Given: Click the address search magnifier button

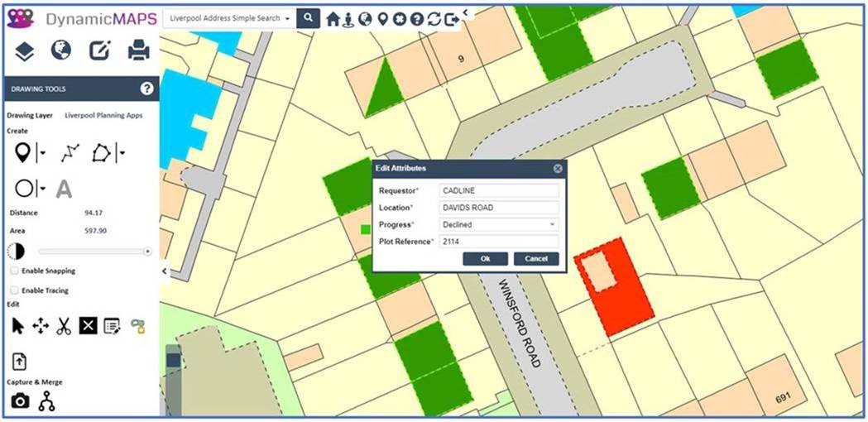Looking at the screenshot, I should coord(309,18).
